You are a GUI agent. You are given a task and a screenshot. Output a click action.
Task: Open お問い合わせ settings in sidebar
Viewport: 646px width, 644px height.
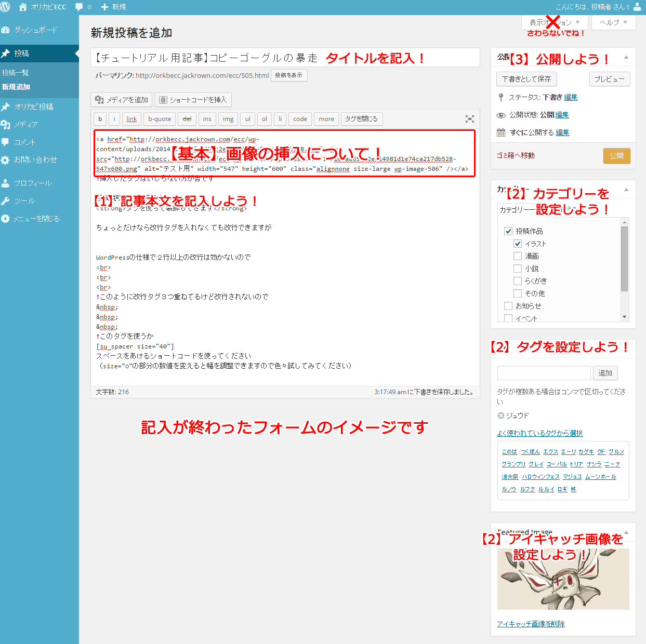tap(35, 160)
